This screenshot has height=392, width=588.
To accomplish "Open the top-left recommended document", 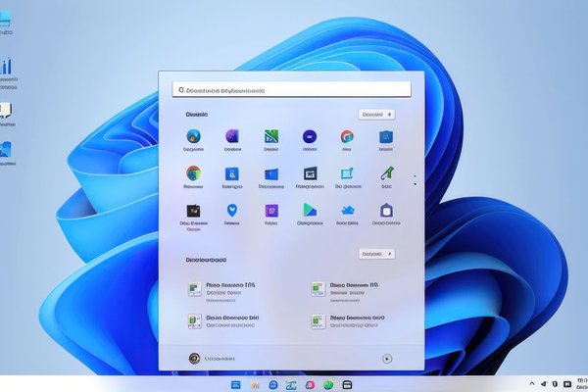I will pos(222,292).
